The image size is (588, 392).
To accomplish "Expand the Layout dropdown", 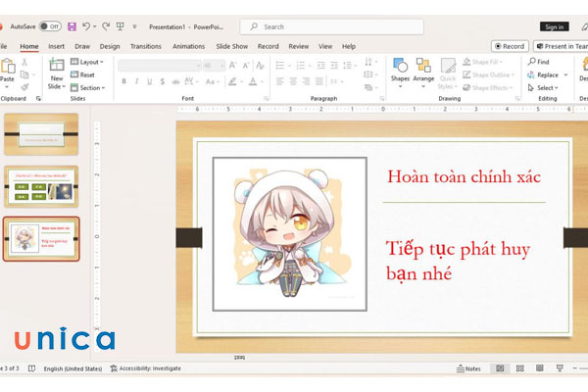I will tap(86, 62).
